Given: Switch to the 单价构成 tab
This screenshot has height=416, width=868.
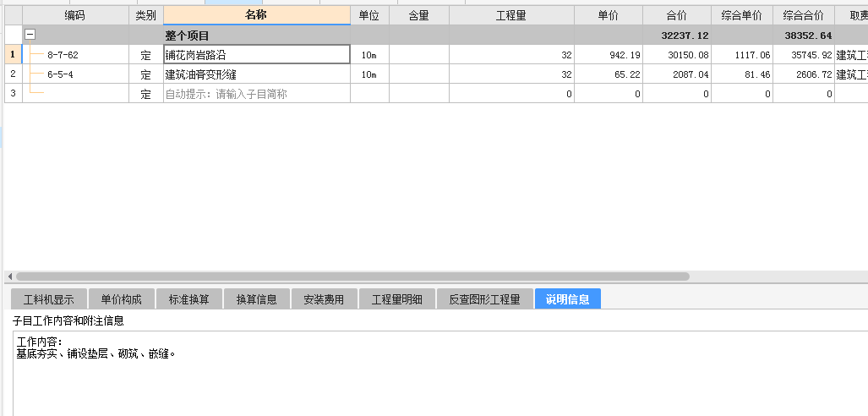Looking at the screenshot, I should pos(121,299).
